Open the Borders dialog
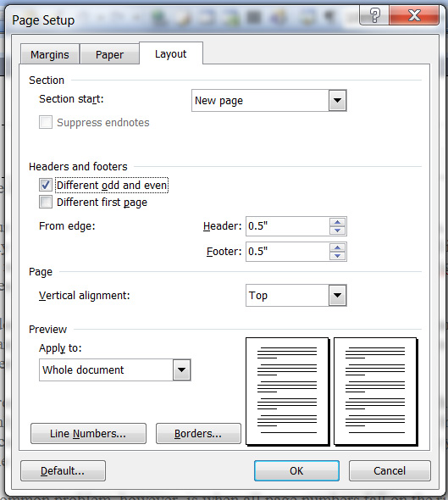448x500 pixels. 198,433
